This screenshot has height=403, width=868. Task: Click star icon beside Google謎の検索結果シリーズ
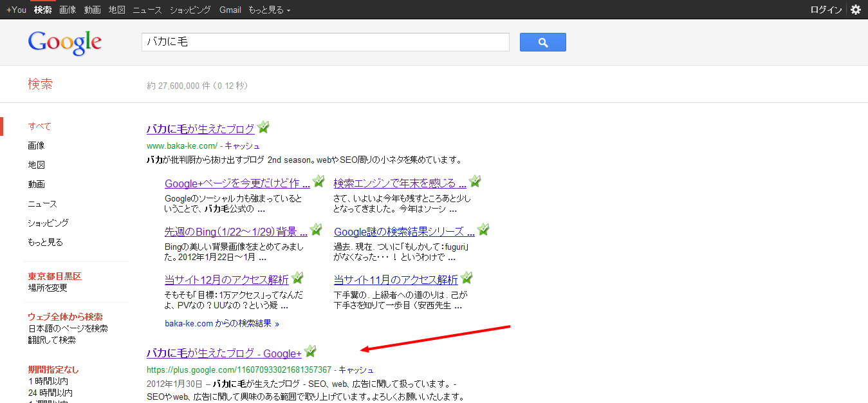(483, 230)
